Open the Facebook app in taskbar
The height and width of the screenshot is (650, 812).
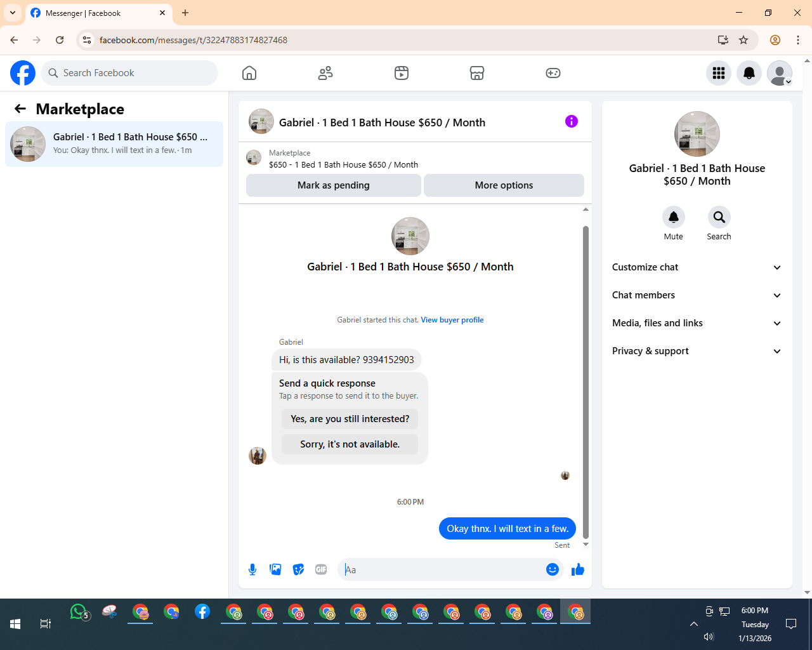pos(202,612)
